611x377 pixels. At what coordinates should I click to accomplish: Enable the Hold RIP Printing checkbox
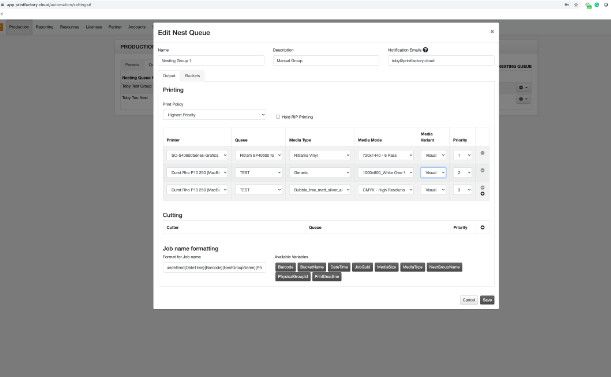coord(278,117)
